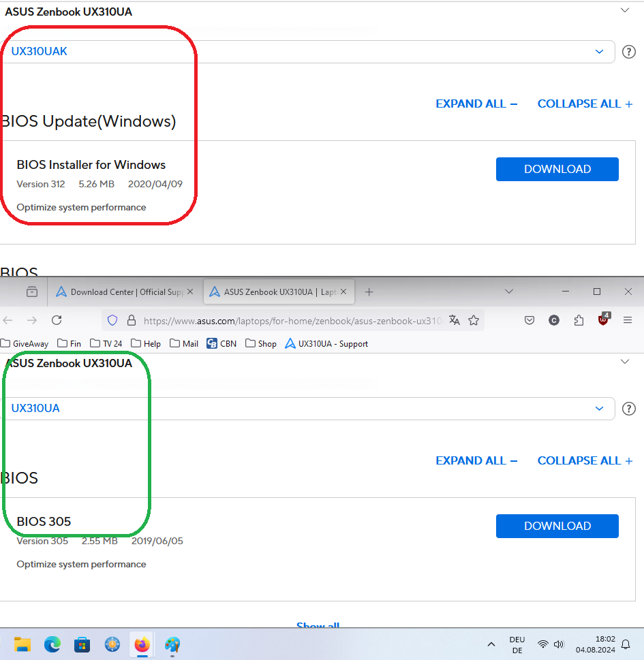Open the Extensions puzzle icon
The width and height of the screenshot is (644, 660).
(579, 320)
